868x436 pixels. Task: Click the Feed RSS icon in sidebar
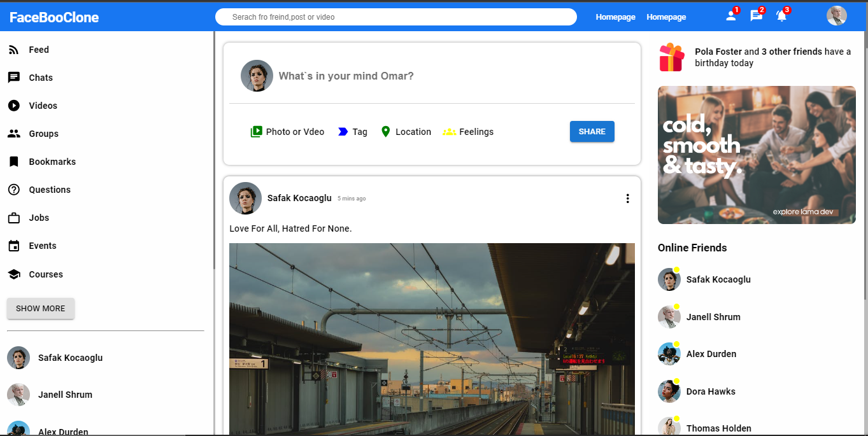[x=13, y=50]
